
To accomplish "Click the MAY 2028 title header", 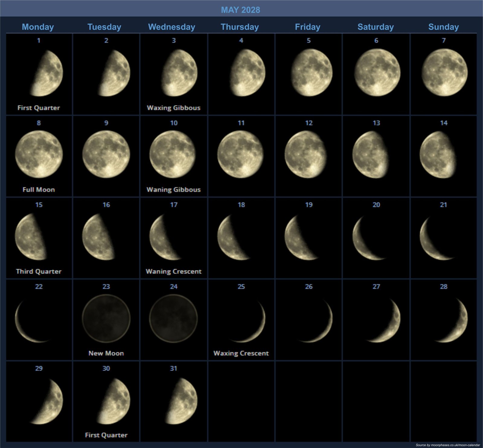I will [x=240, y=10].
